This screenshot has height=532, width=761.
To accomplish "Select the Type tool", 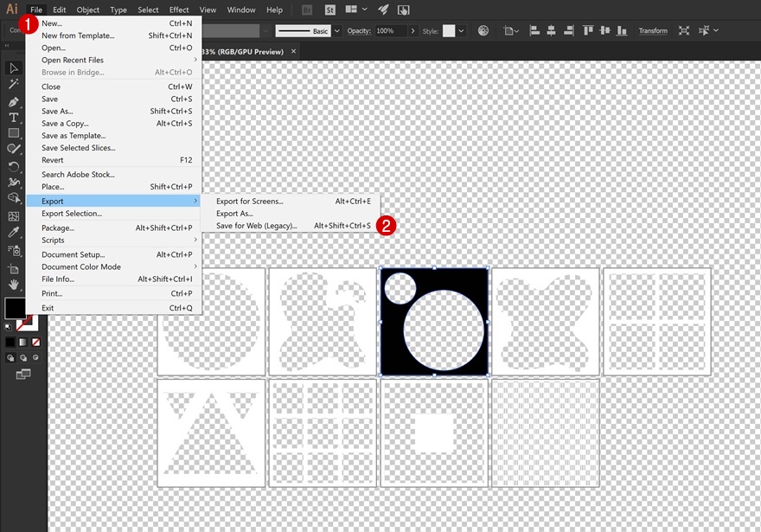I will (14, 118).
